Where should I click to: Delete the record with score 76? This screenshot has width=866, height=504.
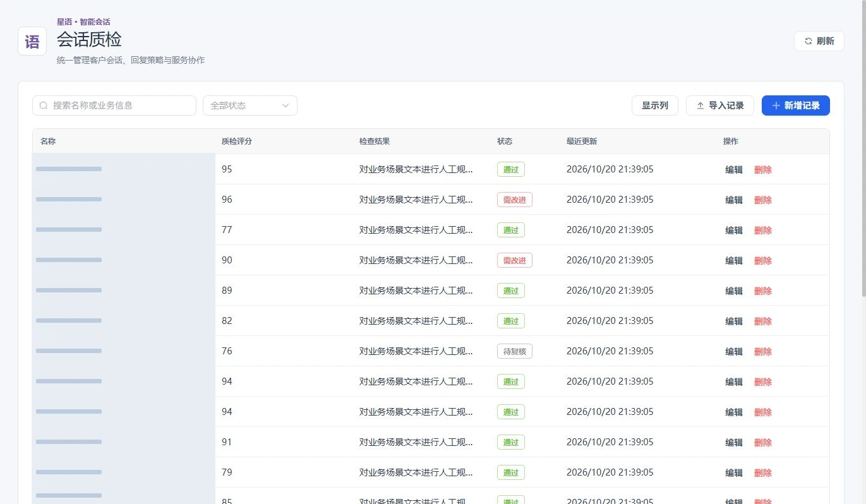coord(763,352)
